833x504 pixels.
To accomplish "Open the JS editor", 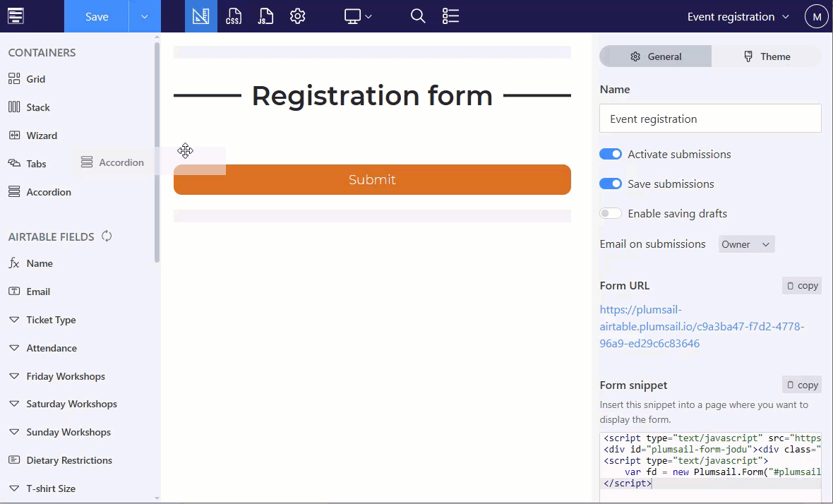I will tap(265, 16).
